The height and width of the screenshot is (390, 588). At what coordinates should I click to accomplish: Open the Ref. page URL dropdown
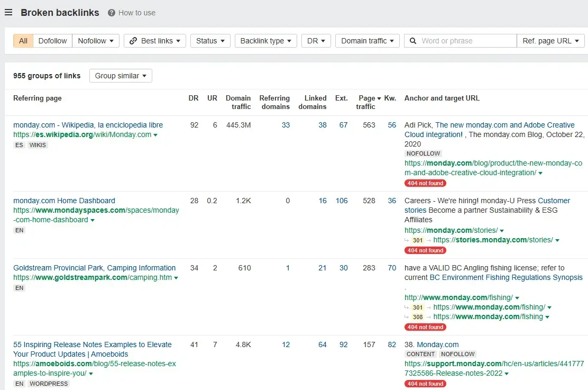tap(550, 41)
